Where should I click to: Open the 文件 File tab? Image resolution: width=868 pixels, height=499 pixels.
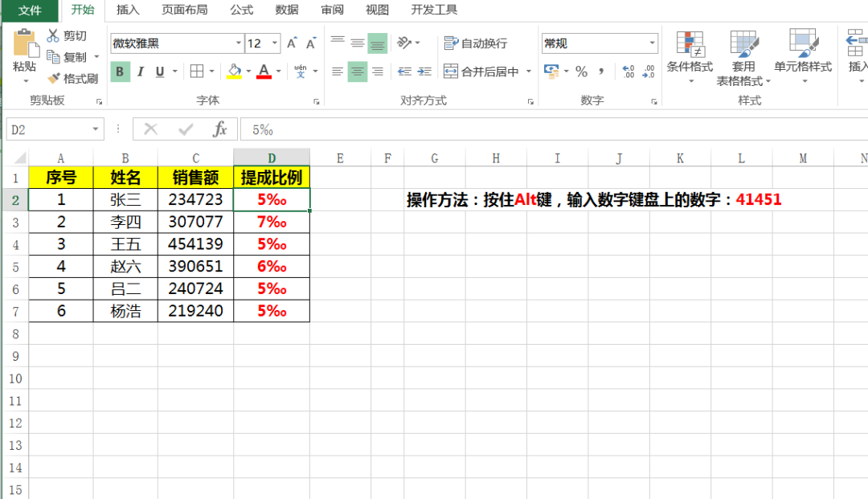(x=30, y=10)
